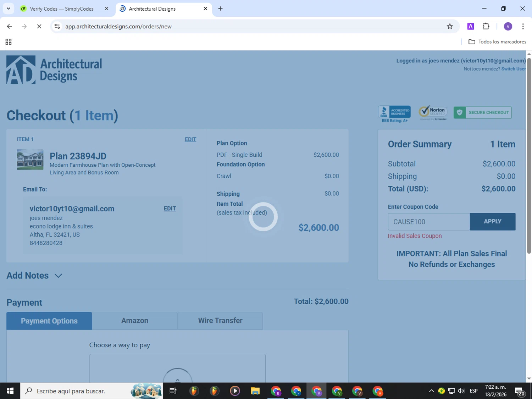Open the purple A browser extension
Viewport: 532px width, 399px height.
[x=471, y=26]
